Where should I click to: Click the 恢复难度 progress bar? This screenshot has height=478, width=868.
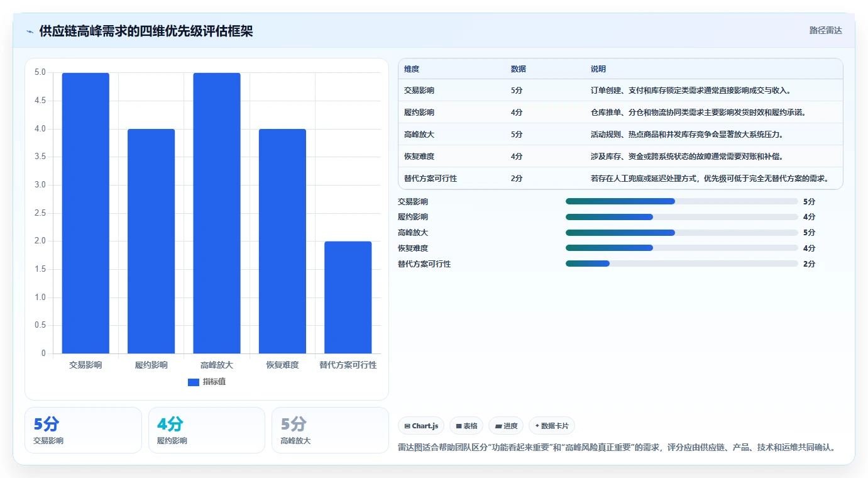[x=682, y=248]
